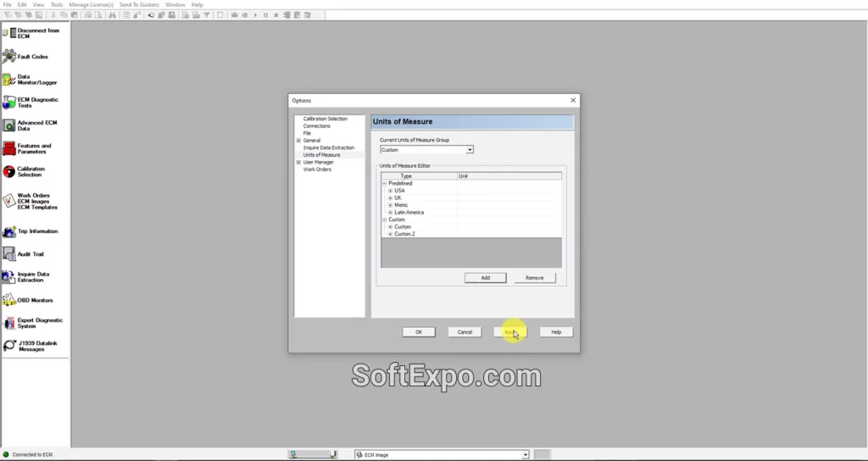The image size is (868, 461).
Task: Expand the General node in the Options tree
Action: pos(299,141)
